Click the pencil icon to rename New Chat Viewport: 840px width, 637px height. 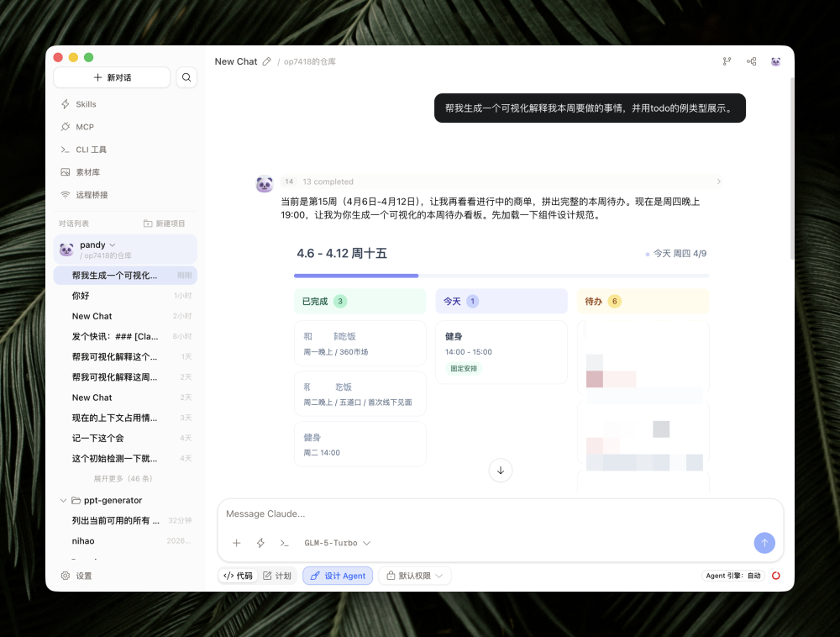coord(267,61)
